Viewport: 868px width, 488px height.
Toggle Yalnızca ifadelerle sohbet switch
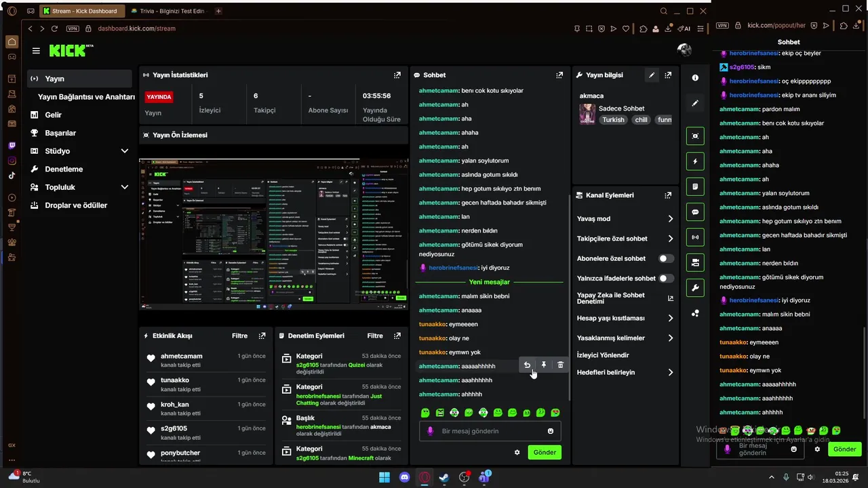point(667,278)
